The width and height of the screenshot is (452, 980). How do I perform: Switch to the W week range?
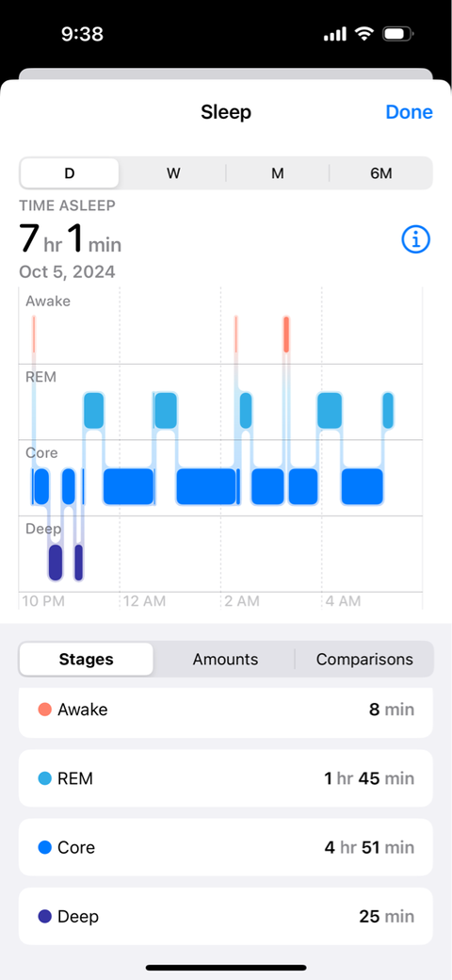tap(173, 173)
